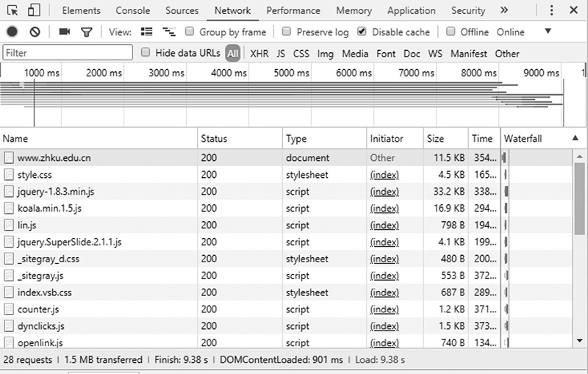Click the scroll up arrow of request list
588x374 pixels.
coord(579,157)
